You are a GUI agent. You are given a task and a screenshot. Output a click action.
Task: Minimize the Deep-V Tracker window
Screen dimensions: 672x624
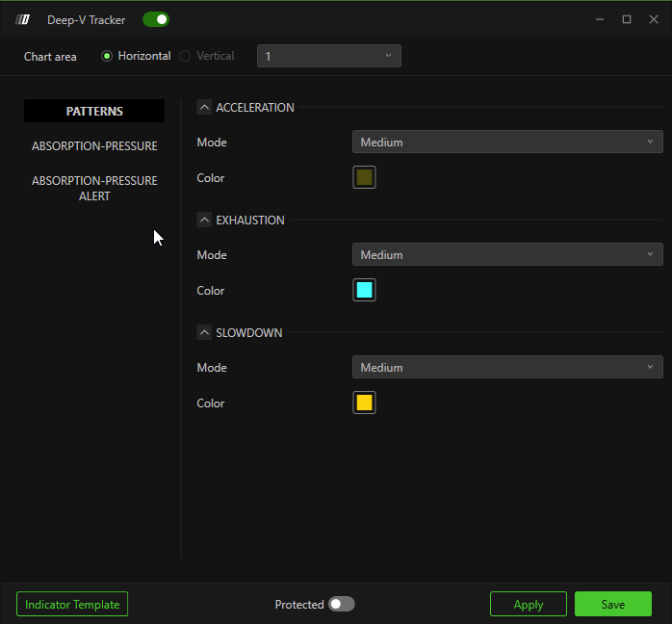pyautogui.click(x=600, y=19)
